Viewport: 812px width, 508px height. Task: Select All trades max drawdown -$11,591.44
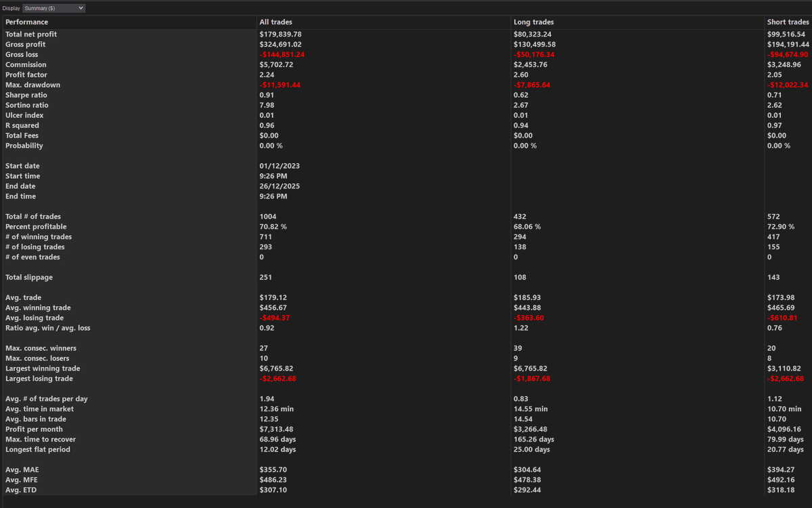tap(281, 85)
